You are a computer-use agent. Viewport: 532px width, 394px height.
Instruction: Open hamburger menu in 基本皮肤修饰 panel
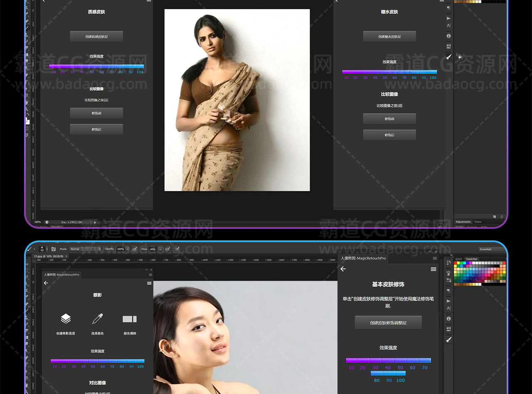(x=433, y=269)
